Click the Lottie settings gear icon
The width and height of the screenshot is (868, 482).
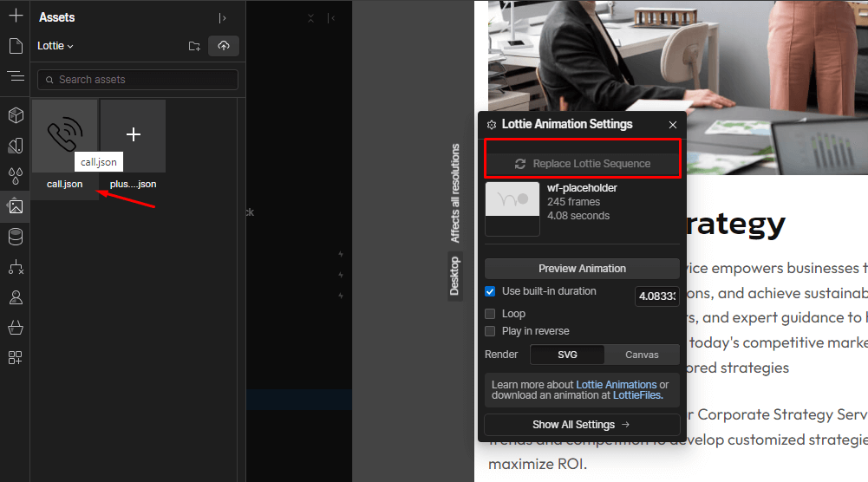pos(492,125)
